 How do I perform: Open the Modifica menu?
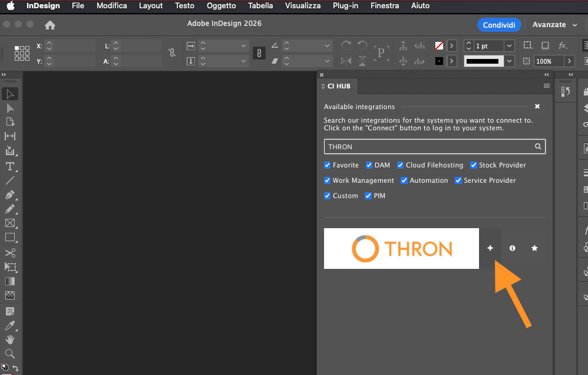[112, 6]
